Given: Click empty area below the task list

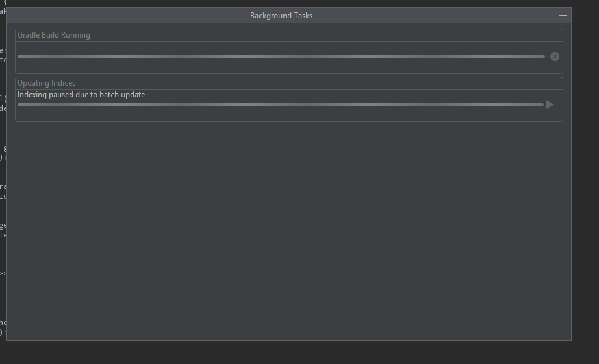Looking at the screenshot, I should pos(288,227).
